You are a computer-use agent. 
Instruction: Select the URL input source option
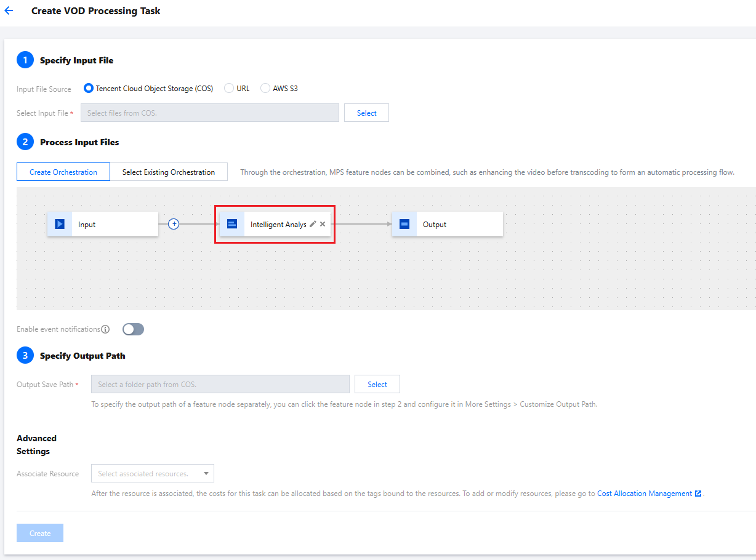pos(230,89)
